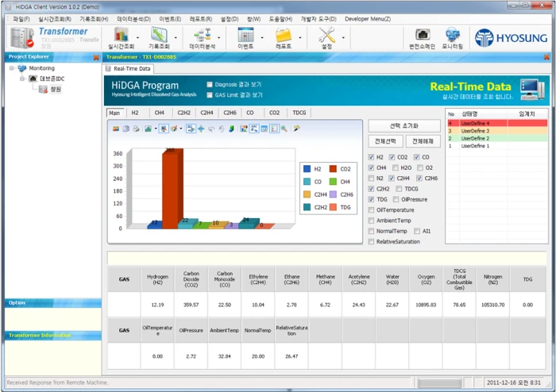Select the red UserDefine 4 row
The width and height of the screenshot is (556, 392).
496,123
